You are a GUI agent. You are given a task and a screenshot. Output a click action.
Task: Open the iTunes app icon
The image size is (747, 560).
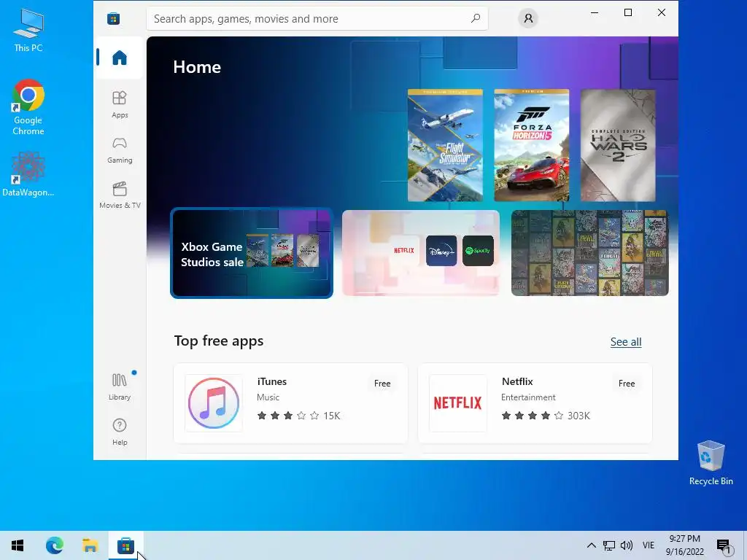[214, 402]
